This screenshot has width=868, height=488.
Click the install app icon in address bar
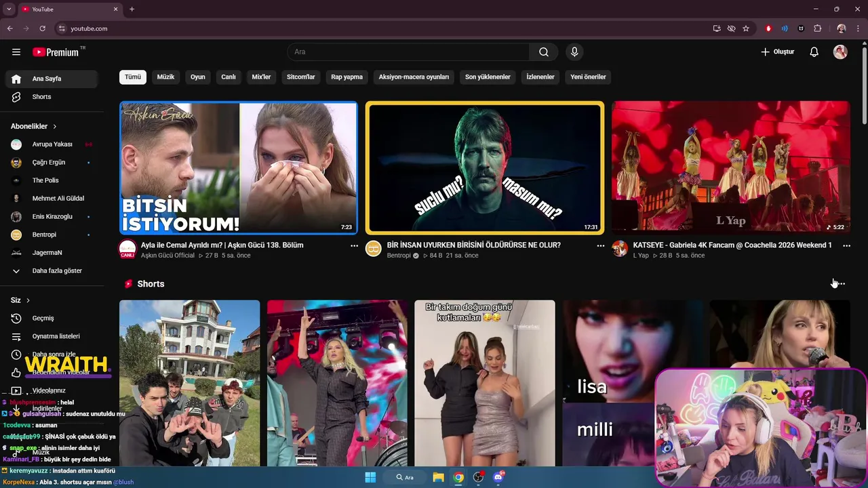pos(717,28)
